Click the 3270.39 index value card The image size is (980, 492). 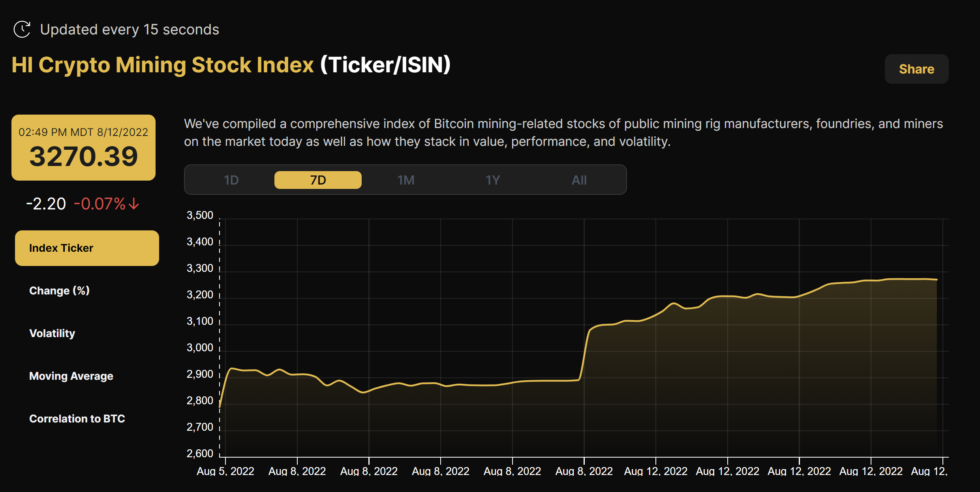click(83, 148)
